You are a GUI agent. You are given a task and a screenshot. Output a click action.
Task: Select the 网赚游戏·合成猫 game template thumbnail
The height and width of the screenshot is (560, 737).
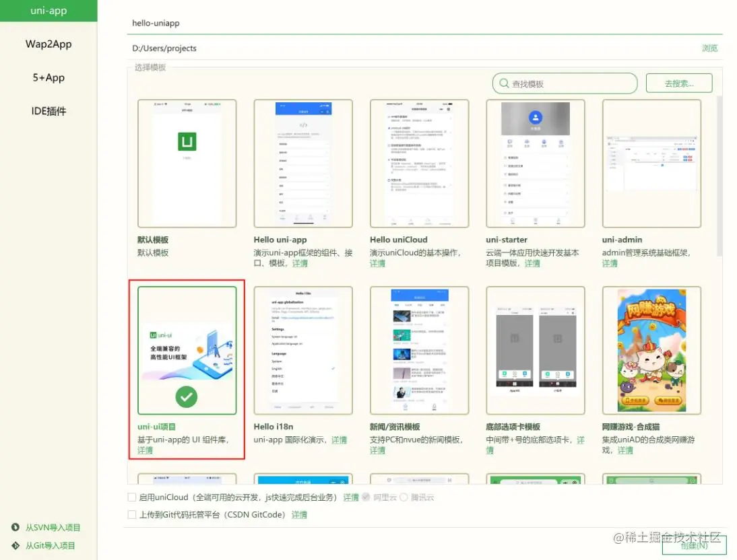click(651, 350)
